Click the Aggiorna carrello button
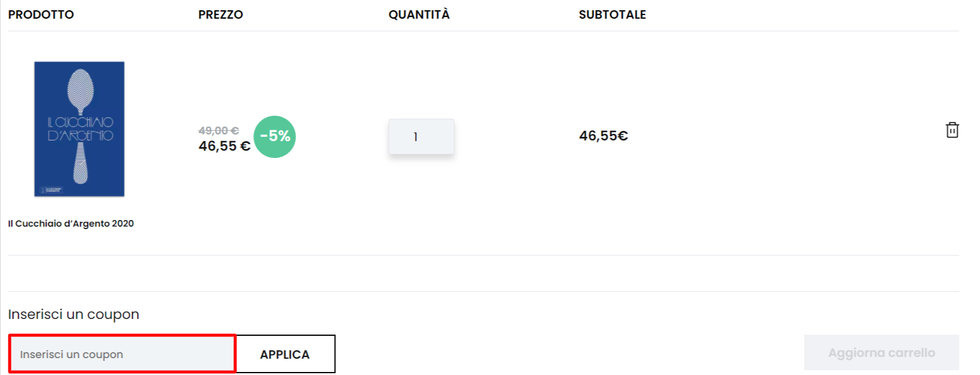 point(881,353)
